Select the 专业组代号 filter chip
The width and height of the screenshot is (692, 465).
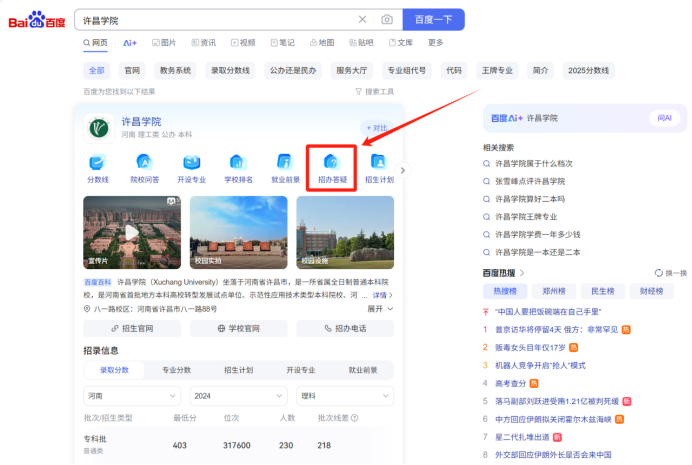406,71
